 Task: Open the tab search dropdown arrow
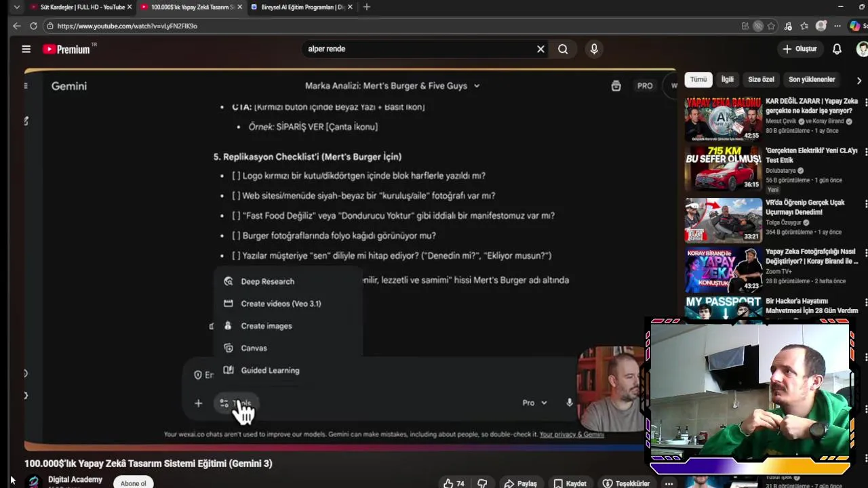click(16, 7)
